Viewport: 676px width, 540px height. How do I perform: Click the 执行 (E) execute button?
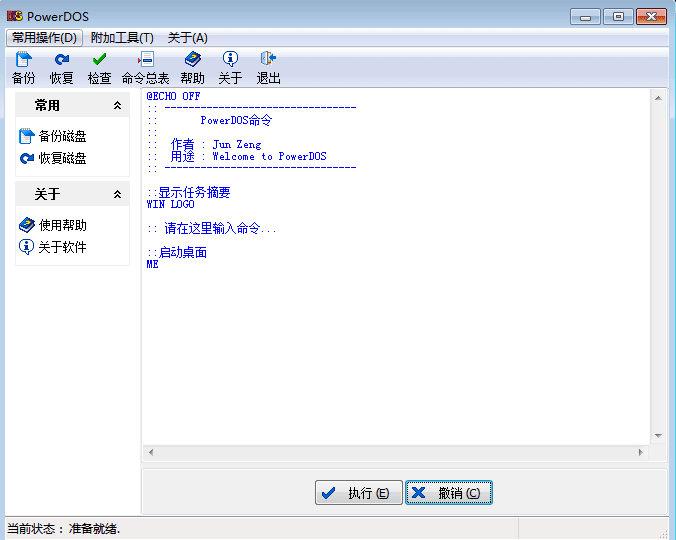[359, 493]
